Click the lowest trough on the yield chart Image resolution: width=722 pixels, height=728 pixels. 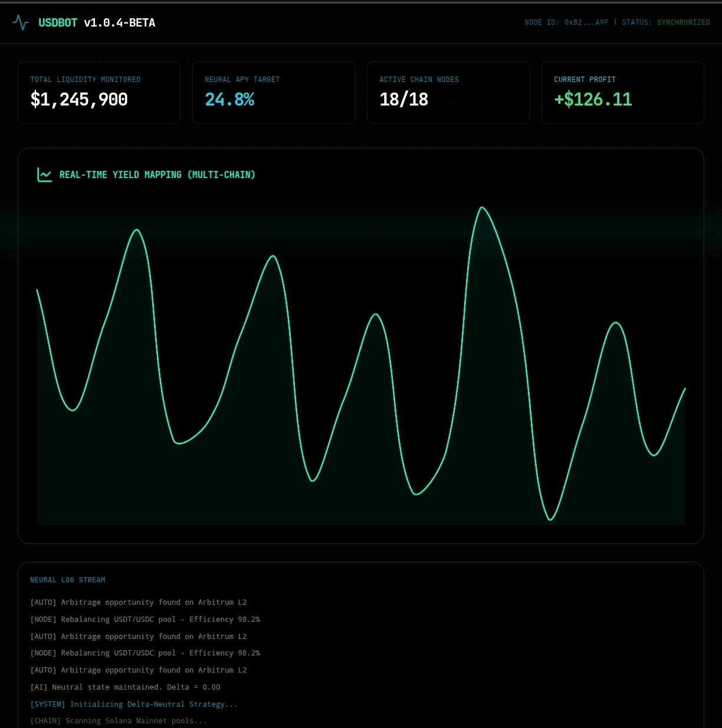point(550,519)
